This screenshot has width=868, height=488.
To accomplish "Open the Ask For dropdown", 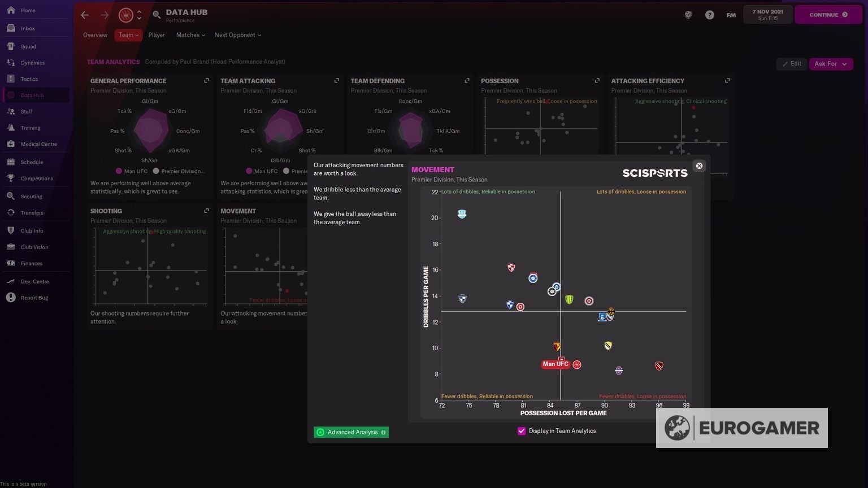I will click(x=831, y=64).
